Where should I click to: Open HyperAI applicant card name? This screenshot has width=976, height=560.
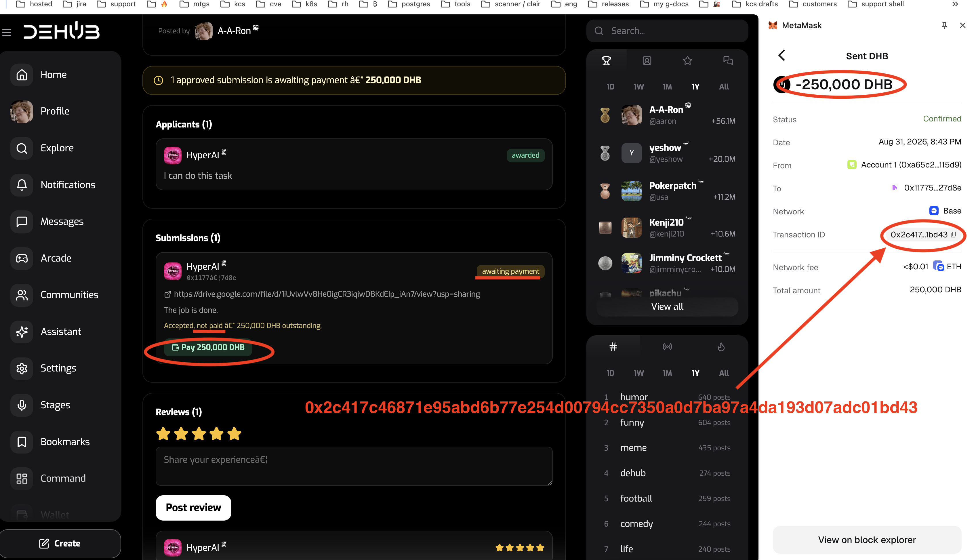tap(203, 155)
